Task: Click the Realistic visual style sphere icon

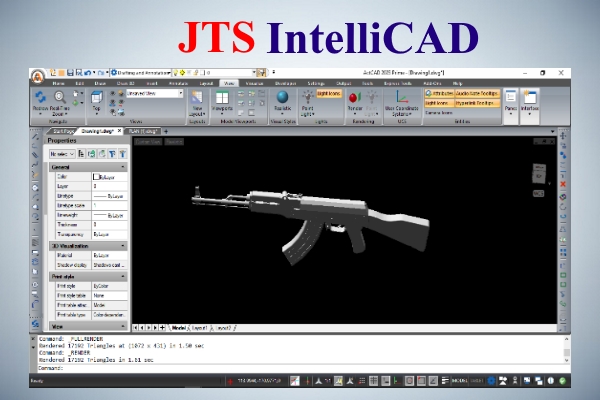Action: [x=282, y=97]
